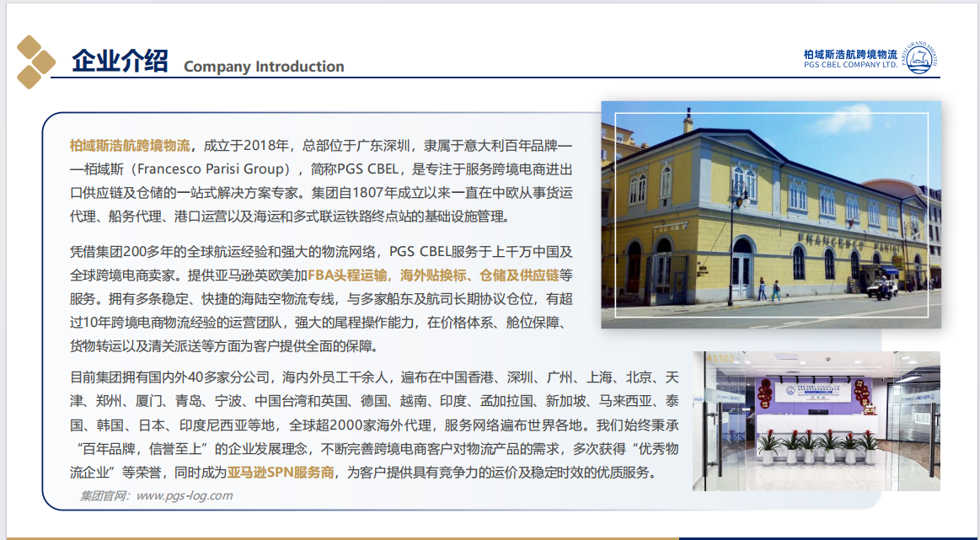
Task: Click the gold diamond icon beside the title
Action: (x=36, y=61)
